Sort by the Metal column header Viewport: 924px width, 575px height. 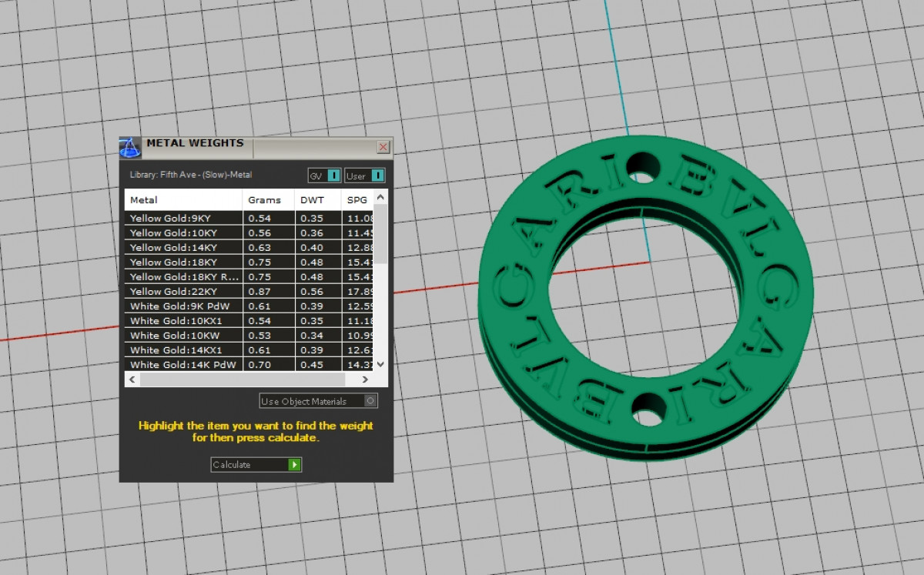(x=182, y=200)
